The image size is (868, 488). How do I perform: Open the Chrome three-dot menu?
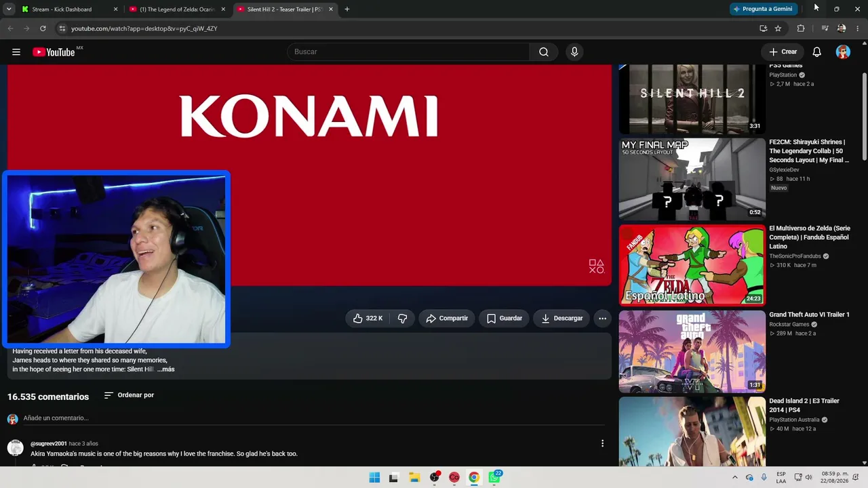(859, 28)
